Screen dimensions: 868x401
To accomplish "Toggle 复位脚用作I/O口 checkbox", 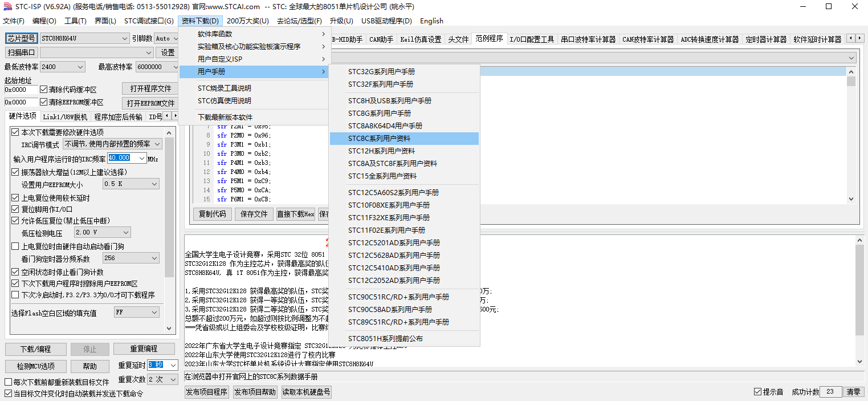I will click(x=15, y=209).
